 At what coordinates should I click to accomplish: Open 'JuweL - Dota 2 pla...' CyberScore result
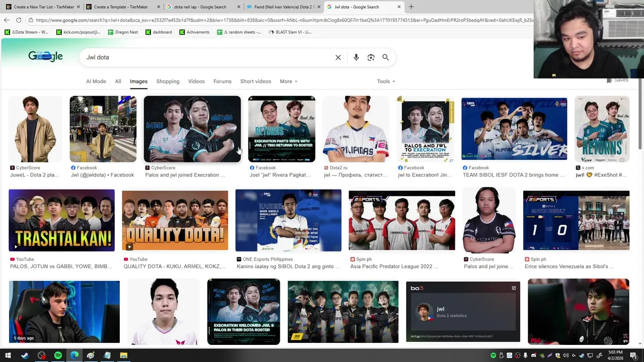(x=34, y=175)
